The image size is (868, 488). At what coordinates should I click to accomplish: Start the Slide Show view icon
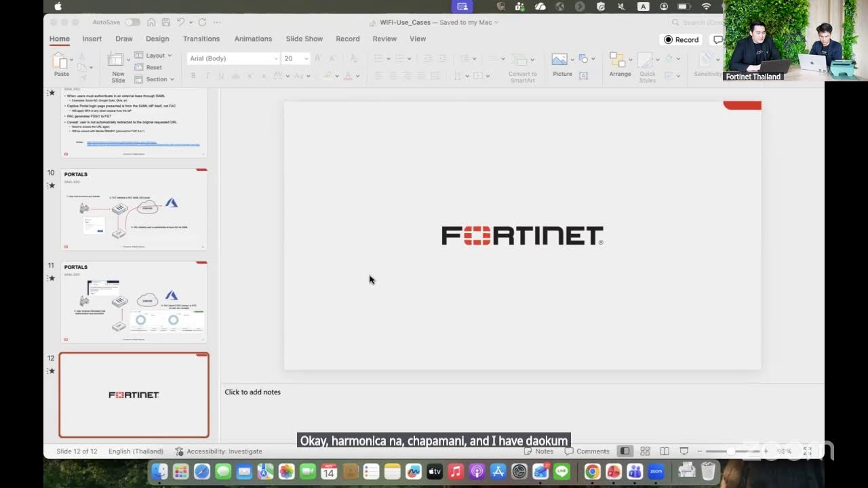[684, 451]
